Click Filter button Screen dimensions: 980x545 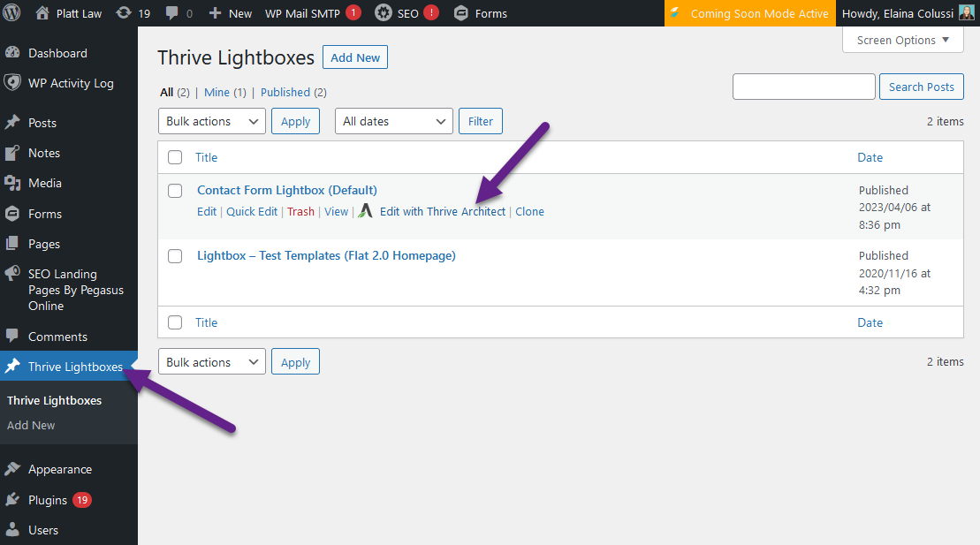tap(481, 121)
